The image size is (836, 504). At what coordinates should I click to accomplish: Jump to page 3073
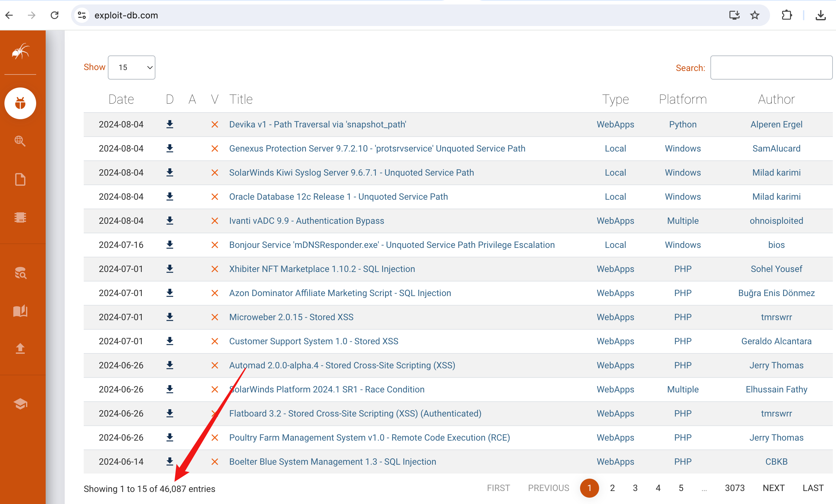[734, 488]
